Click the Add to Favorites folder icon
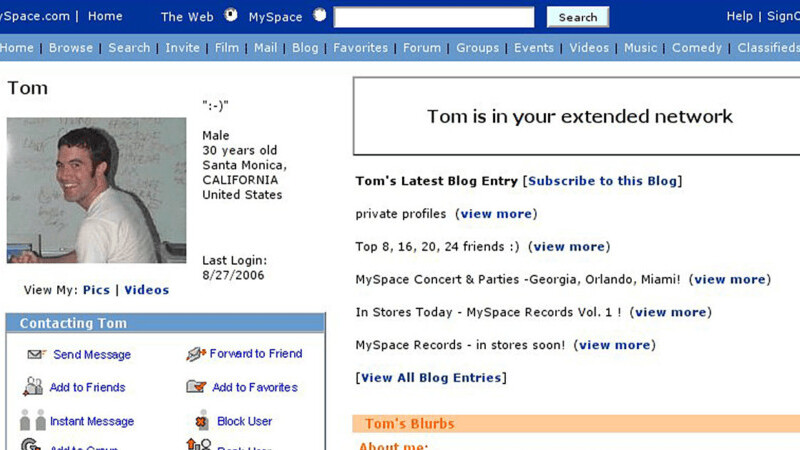800x450 pixels. point(196,387)
